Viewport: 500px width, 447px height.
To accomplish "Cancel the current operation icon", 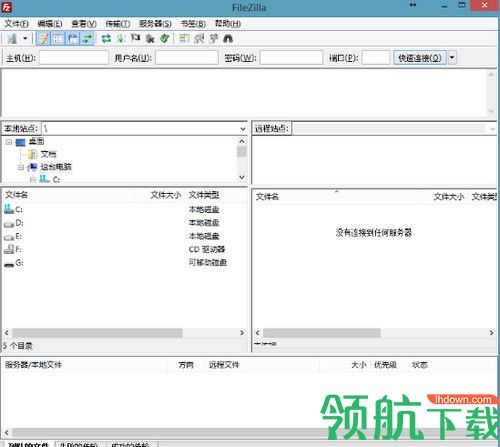I will click(135, 39).
